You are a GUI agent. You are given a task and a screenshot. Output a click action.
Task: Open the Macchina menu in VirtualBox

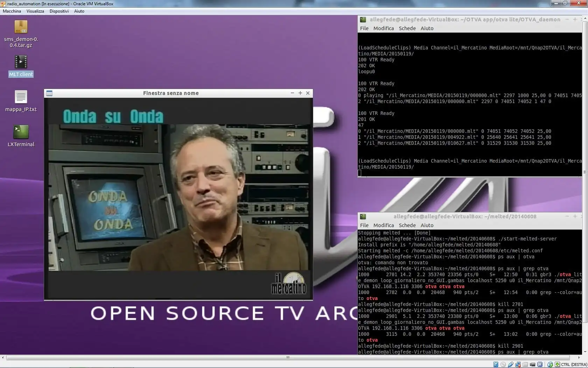tap(12, 11)
